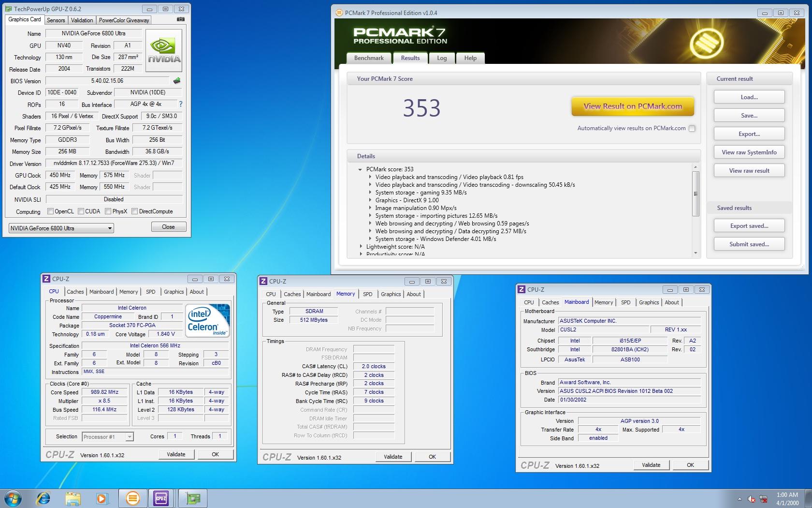812x508 pixels.
Task: Click the Load... button
Action: [x=749, y=97]
